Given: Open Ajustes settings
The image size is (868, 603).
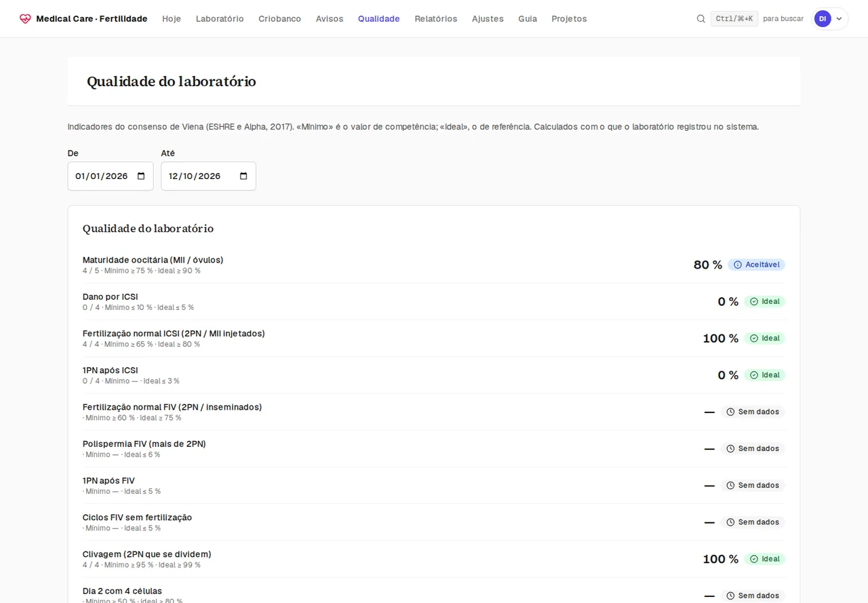Looking at the screenshot, I should [x=488, y=19].
